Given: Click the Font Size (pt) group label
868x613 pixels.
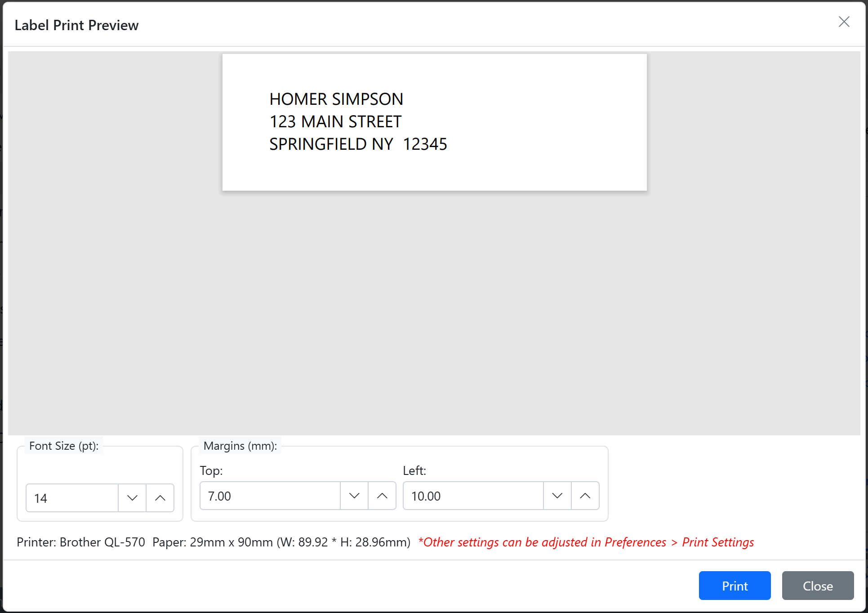Looking at the screenshot, I should [x=63, y=445].
